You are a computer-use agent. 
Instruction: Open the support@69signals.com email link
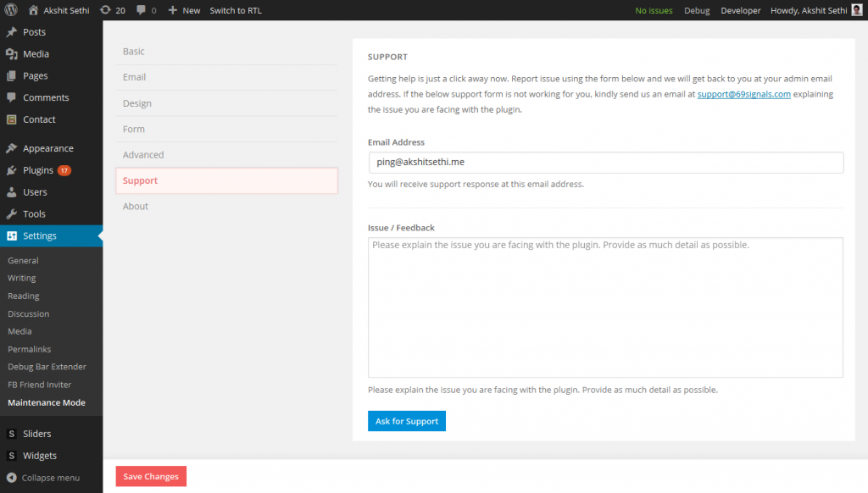tap(743, 94)
